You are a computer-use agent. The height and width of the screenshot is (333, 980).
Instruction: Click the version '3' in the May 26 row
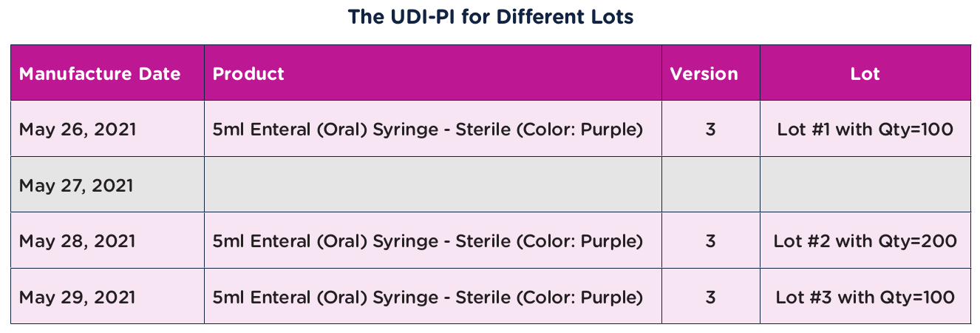coord(710,129)
